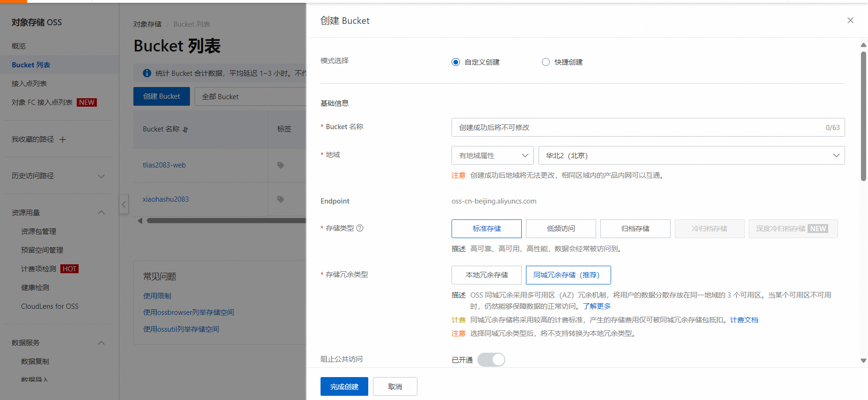Screen dimensions: 868x400
Task: Open 概览 in the sidebar
Action: (x=19, y=46)
